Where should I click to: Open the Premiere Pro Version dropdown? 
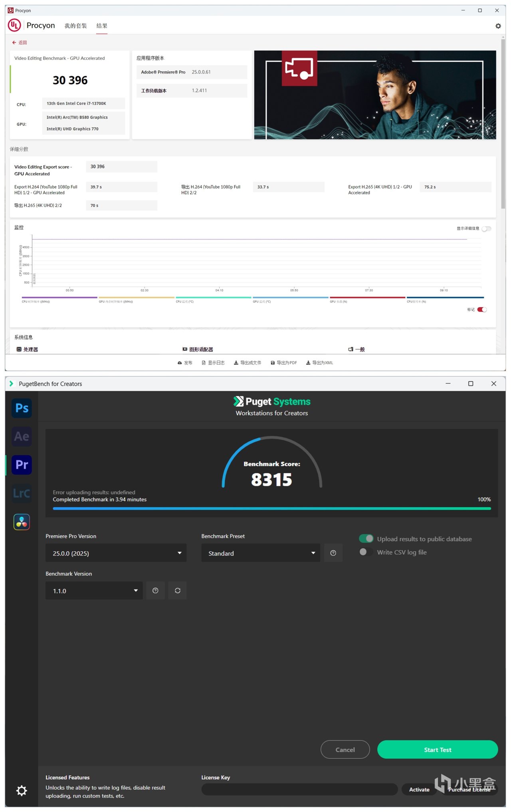coord(116,553)
